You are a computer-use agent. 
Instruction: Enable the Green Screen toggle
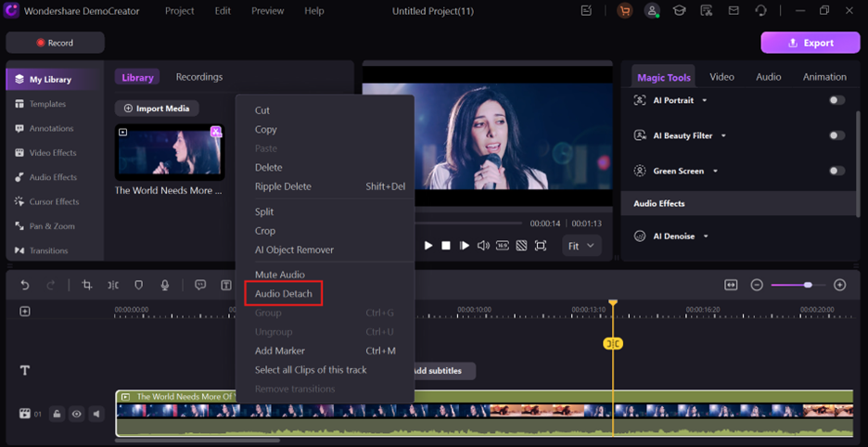(x=837, y=171)
